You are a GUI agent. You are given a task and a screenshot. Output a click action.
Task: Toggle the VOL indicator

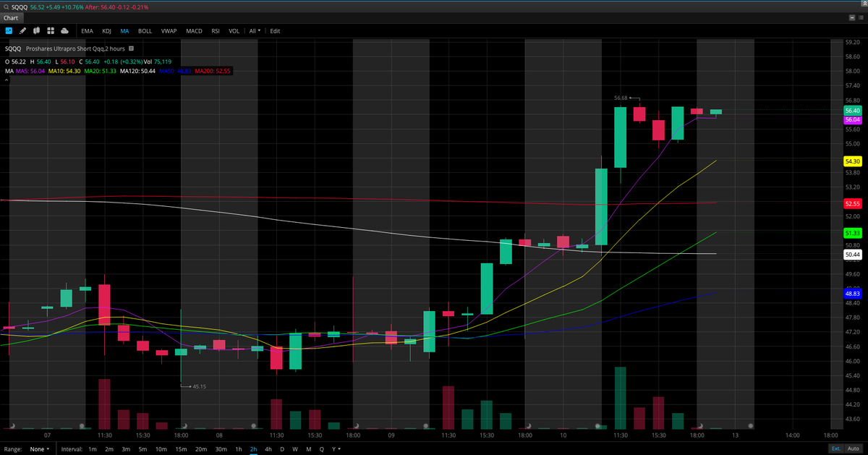234,31
